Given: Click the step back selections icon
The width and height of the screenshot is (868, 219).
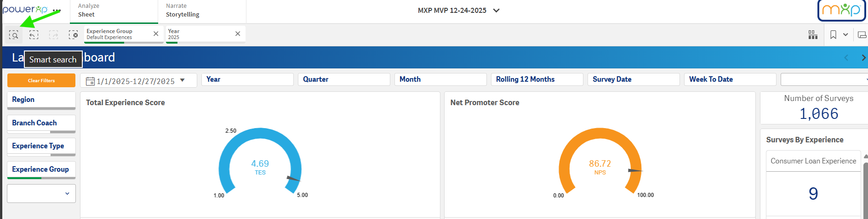Looking at the screenshot, I should click(34, 35).
